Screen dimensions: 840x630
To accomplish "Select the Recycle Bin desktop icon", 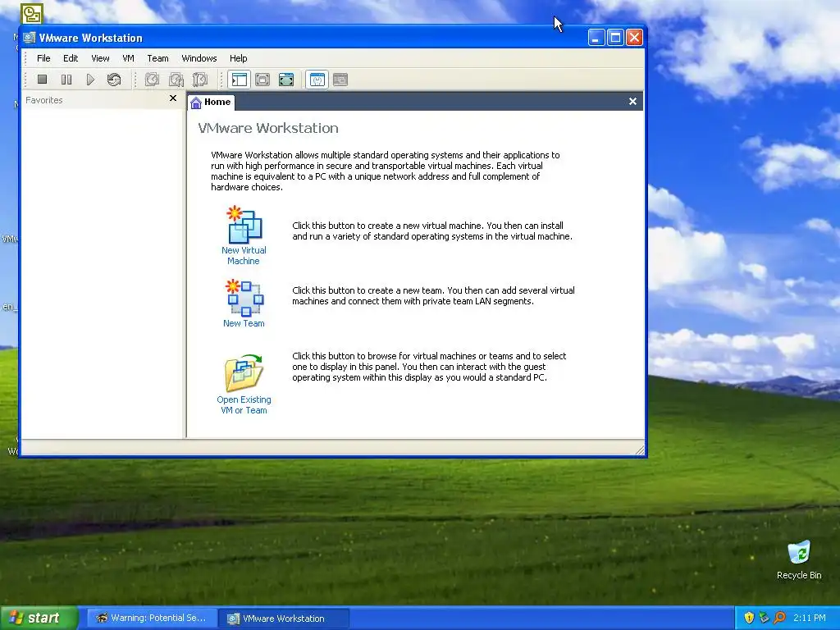I will (799, 559).
